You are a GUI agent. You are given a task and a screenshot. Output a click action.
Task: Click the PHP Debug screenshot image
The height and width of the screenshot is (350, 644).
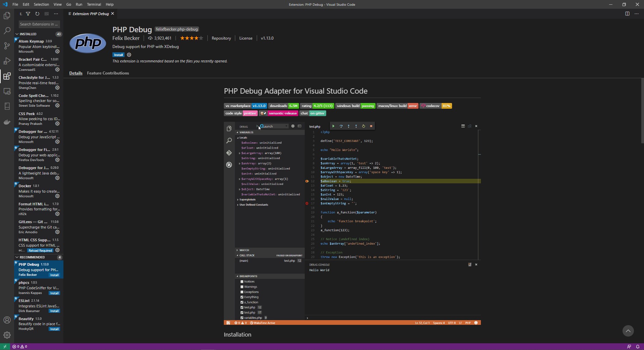click(352, 223)
